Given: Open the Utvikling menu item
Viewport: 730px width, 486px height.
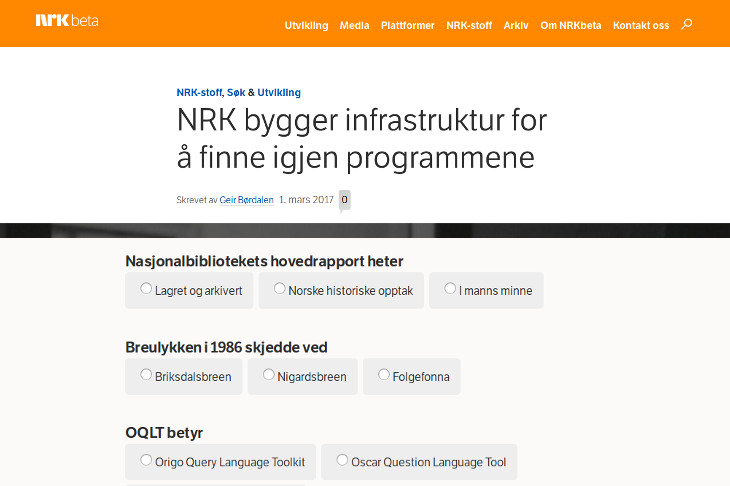Looking at the screenshot, I should [x=306, y=26].
